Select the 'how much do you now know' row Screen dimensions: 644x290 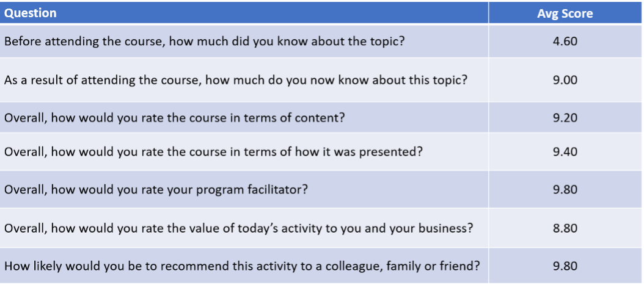click(x=320, y=79)
